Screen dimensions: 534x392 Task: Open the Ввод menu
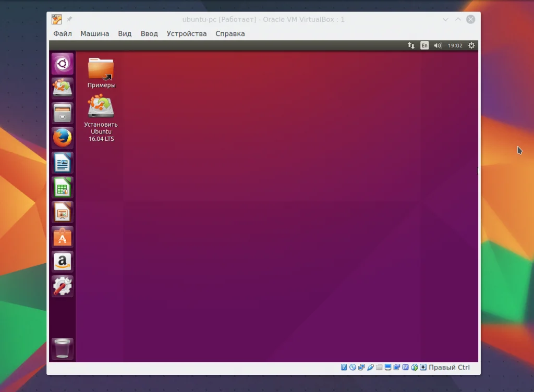click(x=149, y=34)
